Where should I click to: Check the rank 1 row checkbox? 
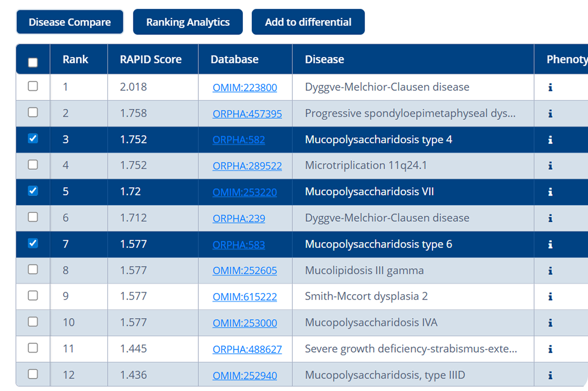click(x=33, y=86)
